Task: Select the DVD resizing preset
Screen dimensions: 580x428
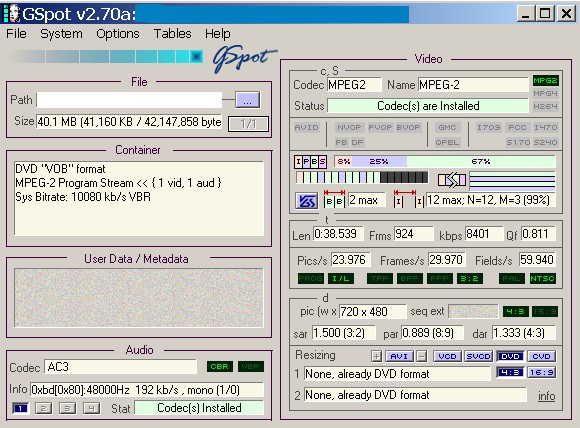Action: coord(510,356)
